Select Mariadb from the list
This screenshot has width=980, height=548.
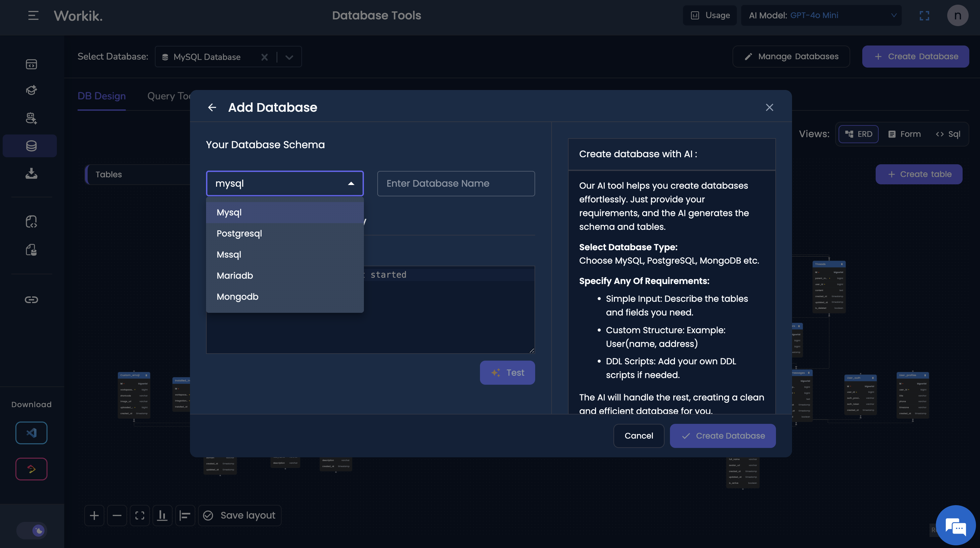coord(285,276)
